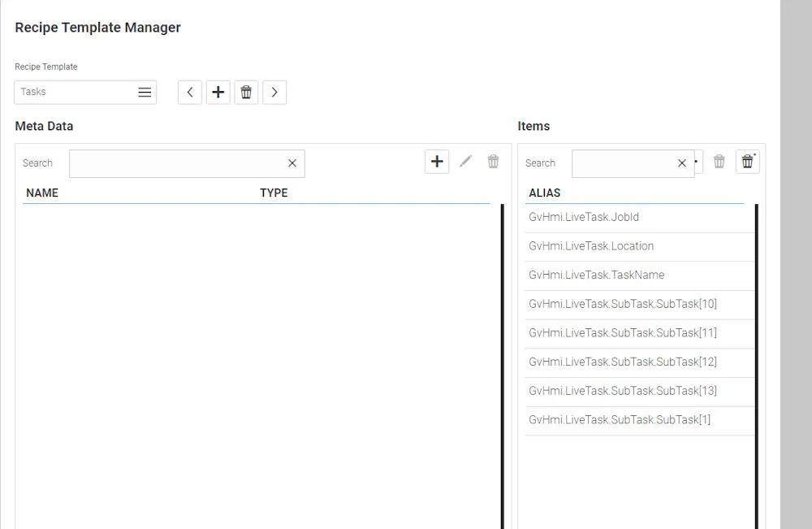
Task: Delete the selected Meta Data entry
Action: tap(493, 162)
